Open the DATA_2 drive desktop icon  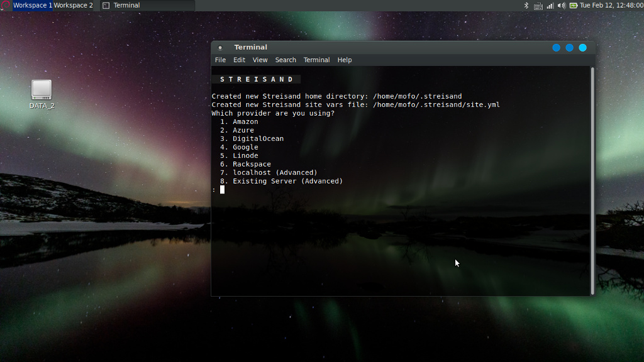coord(42,94)
